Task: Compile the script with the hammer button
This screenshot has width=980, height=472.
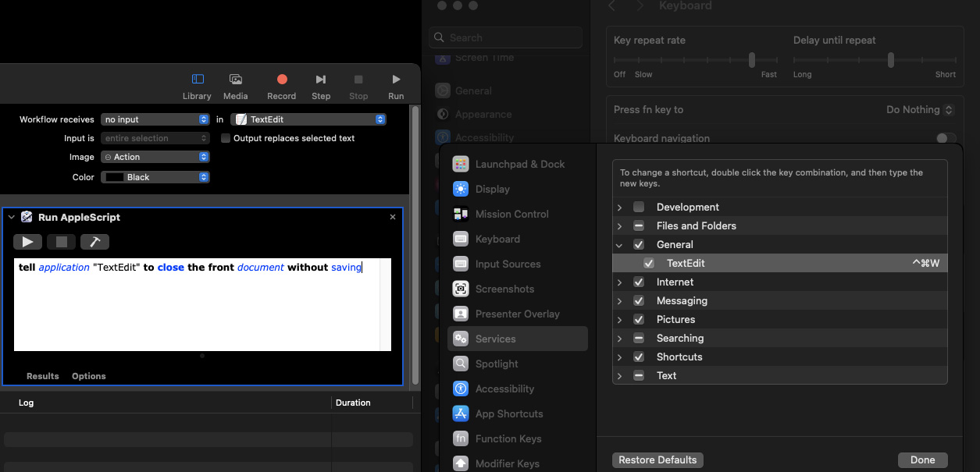Action: [x=94, y=241]
